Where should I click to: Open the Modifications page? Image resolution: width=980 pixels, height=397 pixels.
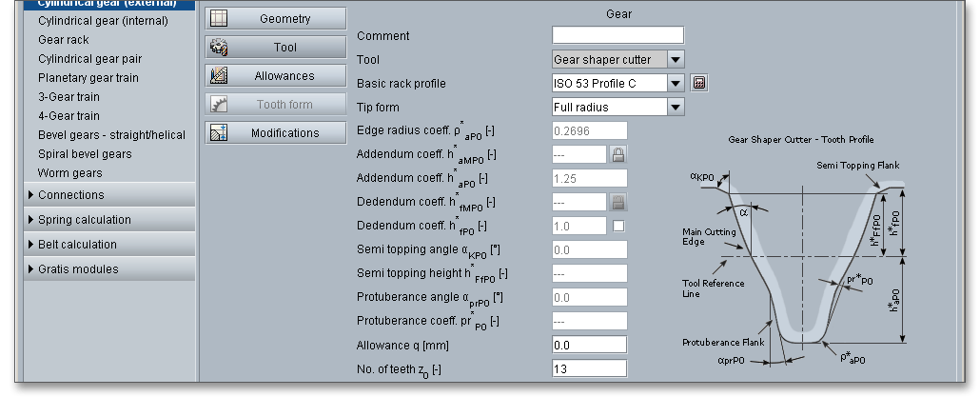coord(284,133)
